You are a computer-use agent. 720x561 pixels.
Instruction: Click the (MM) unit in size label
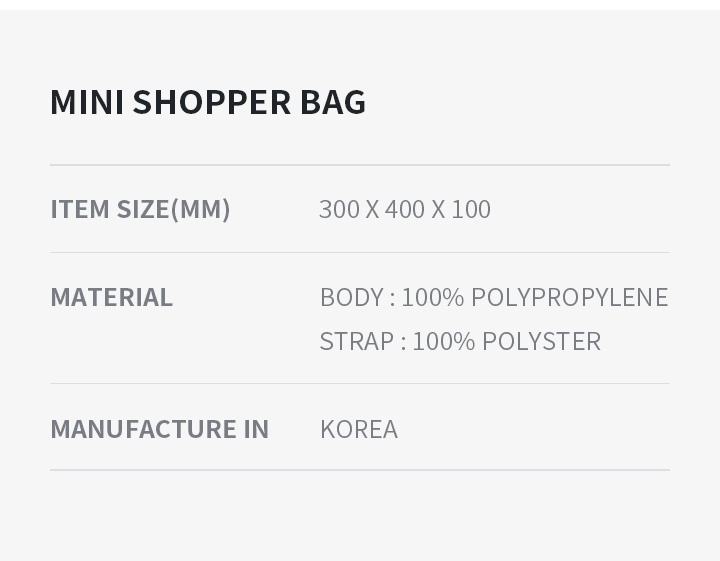(201, 209)
